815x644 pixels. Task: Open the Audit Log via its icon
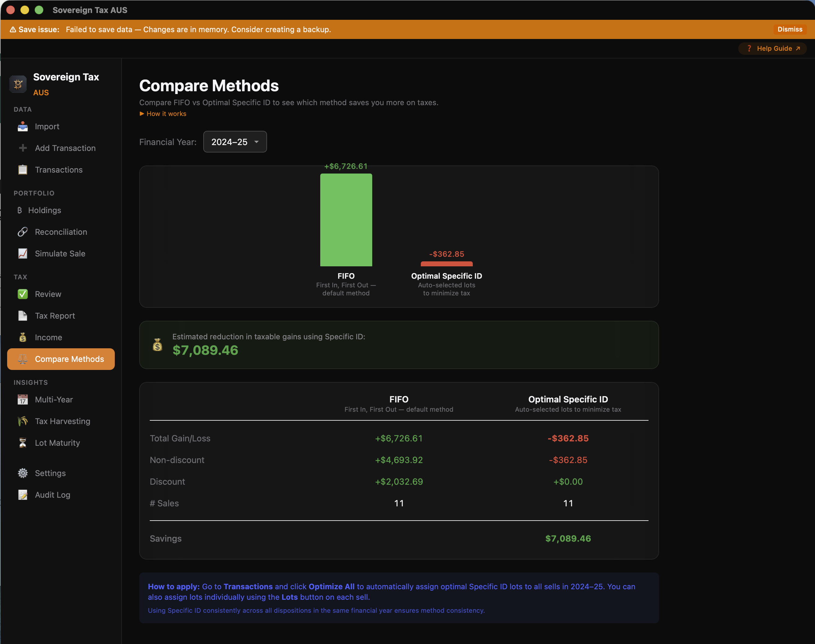coord(23,495)
